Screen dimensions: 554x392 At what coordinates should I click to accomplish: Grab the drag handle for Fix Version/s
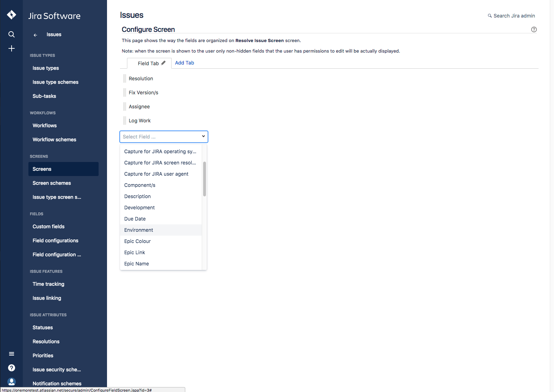125,93
